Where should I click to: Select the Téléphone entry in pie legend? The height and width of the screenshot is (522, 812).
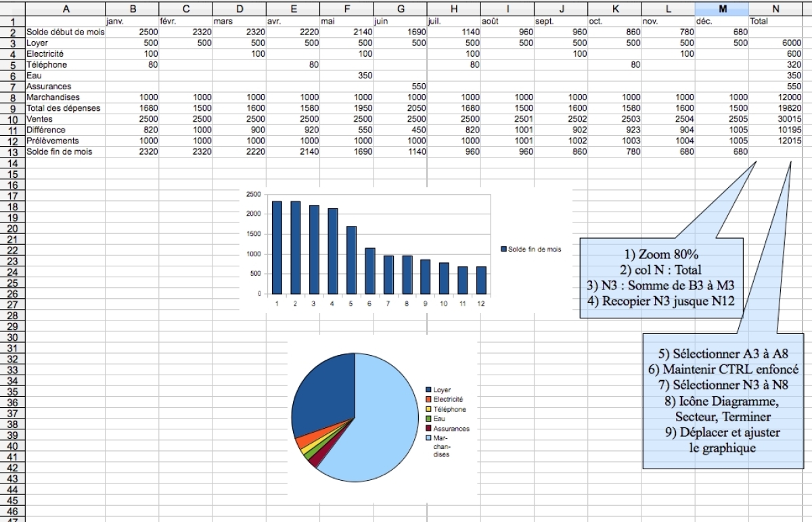[x=427, y=408]
